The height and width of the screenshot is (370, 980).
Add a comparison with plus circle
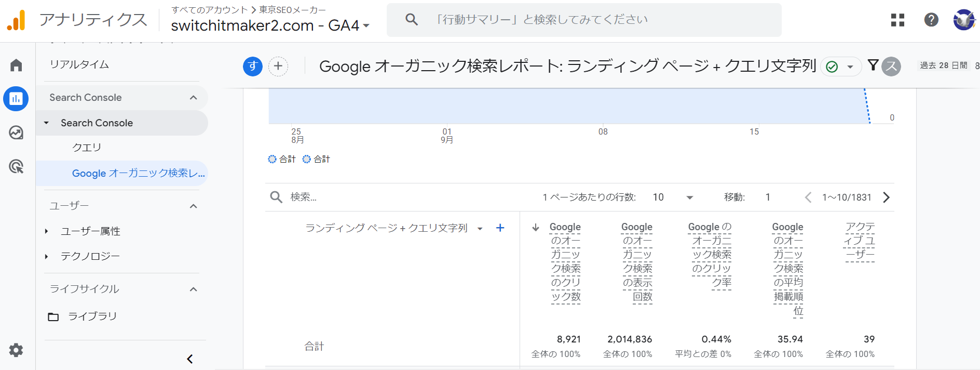pos(278,66)
